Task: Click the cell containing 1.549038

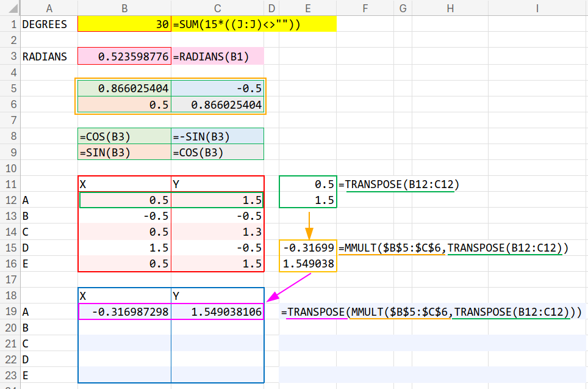Action: pos(308,264)
